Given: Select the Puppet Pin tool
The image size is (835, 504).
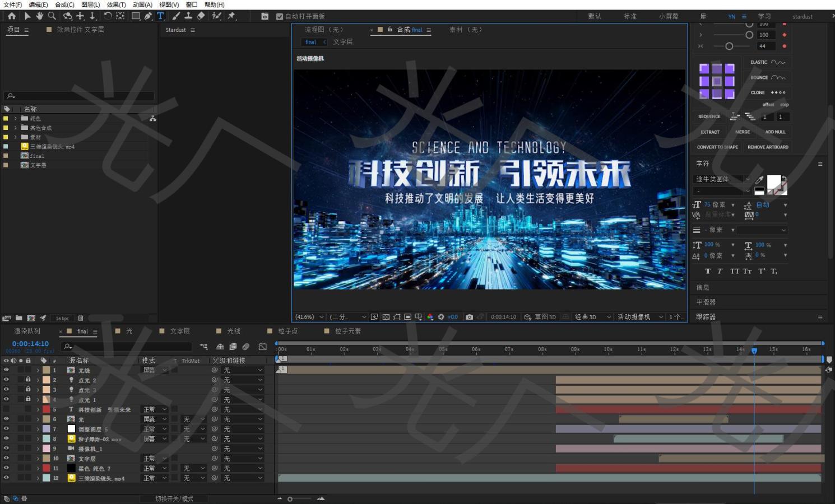Looking at the screenshot, I should (231, 16).
